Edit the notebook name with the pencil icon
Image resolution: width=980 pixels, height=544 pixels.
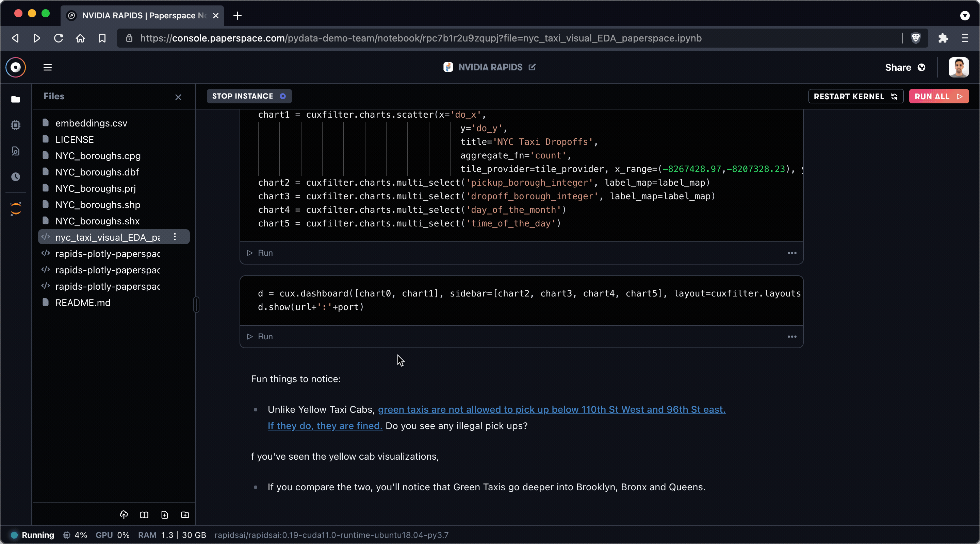click(x=532, y=67)
